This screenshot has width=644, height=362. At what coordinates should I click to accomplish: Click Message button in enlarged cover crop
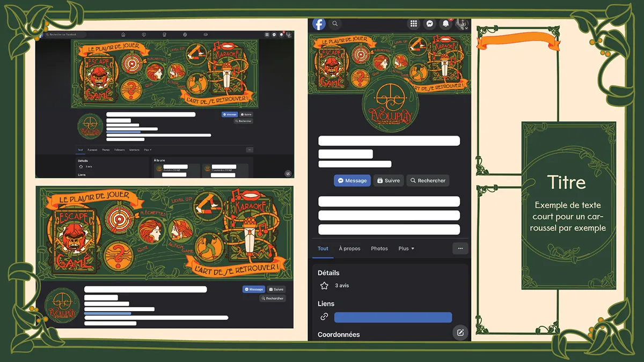[254, 289]
